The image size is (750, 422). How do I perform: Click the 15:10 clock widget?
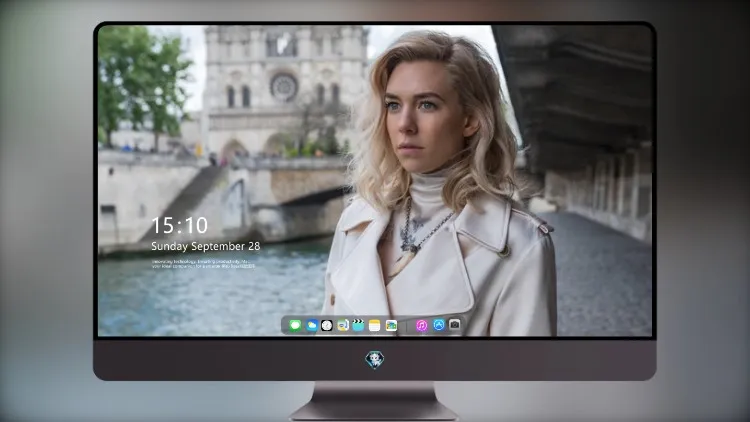pos(179,225)
